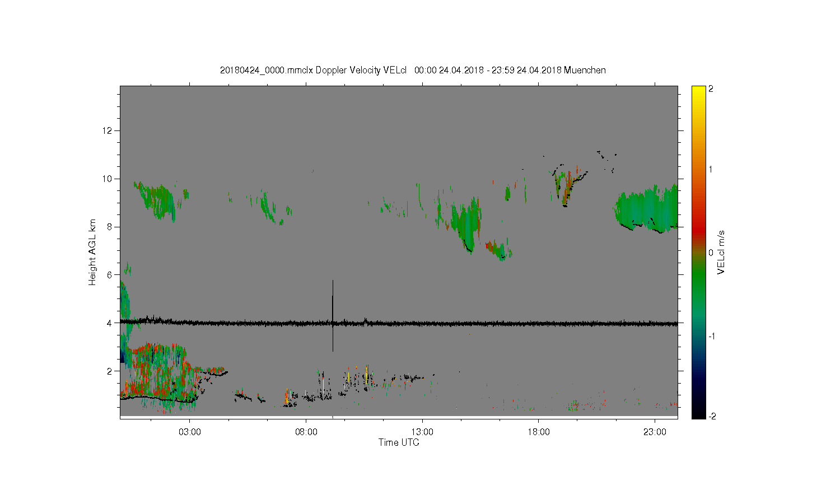Click the 23:00 time tick label
840x504 pixels.
click(x=655, y=432)
